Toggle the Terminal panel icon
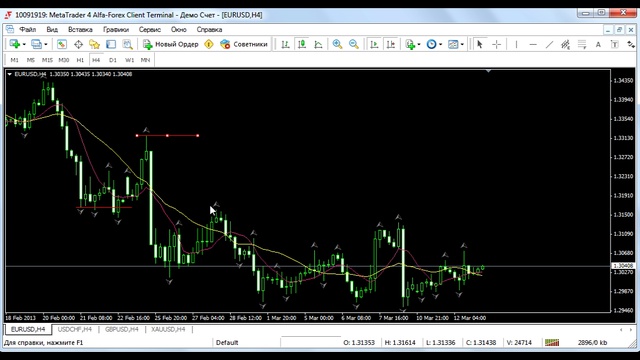The height and width of the screenshot is (360, 640). coord(111,44)
